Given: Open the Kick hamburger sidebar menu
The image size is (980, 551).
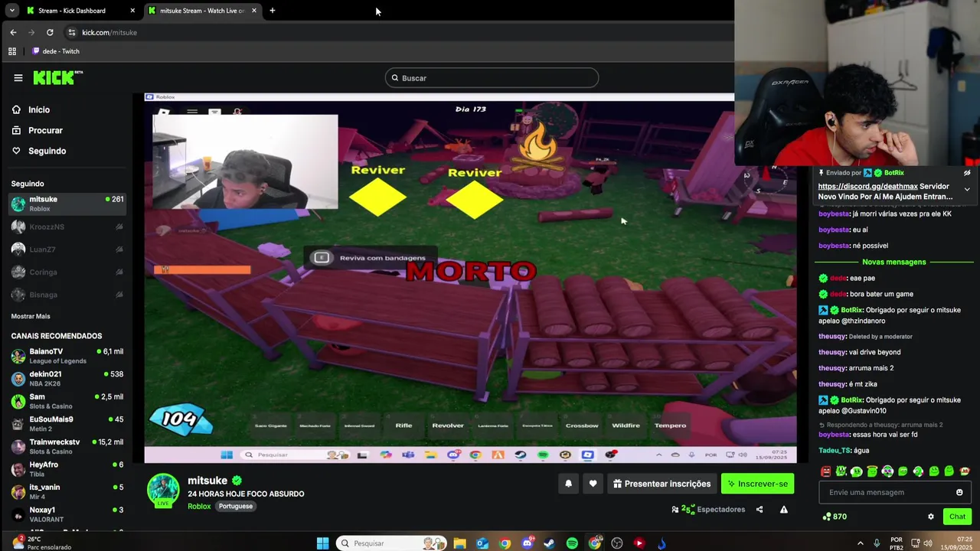Looking at the screenshot, I should [x=18, y=78].
